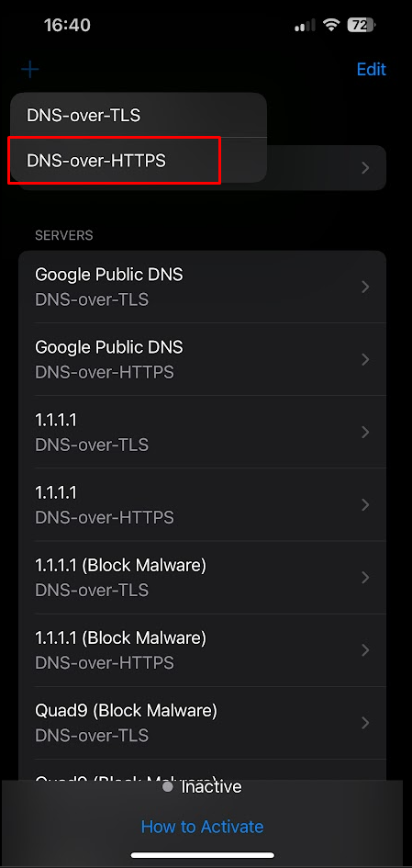
Task: Open the How to Activate link
Action: pyautogui.click(x=203, y=827)
